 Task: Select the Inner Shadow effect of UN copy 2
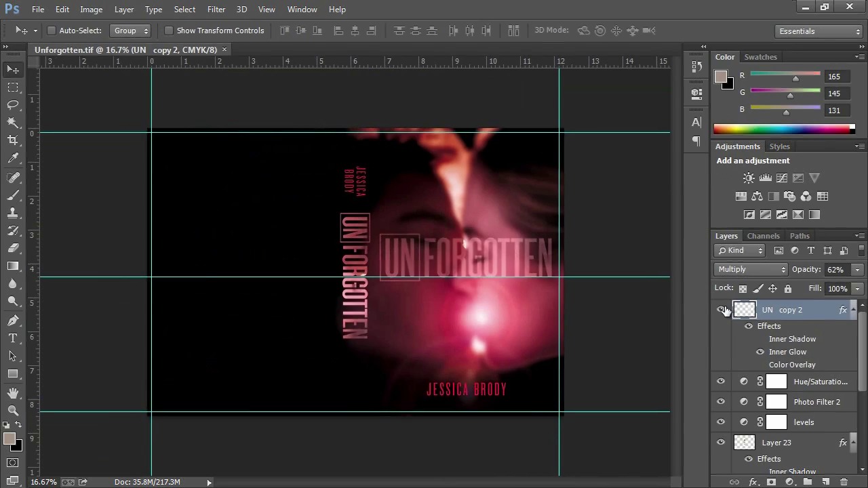792,339
